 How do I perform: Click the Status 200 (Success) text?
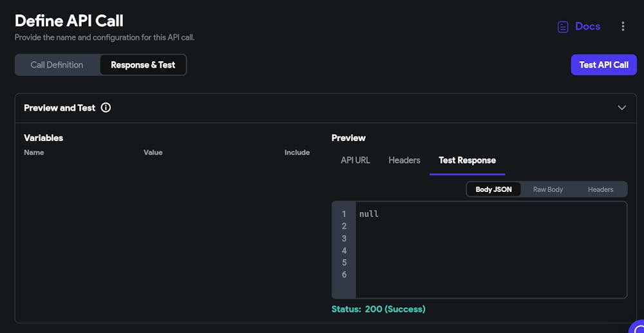pyautogui.click(x=378, y=309)
